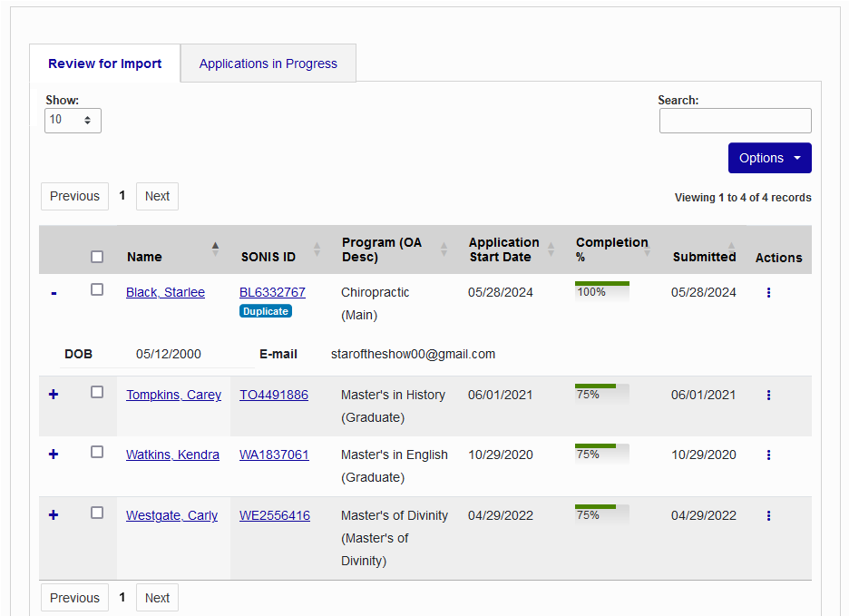Open the Actions menu for Watkins, Kendra
Screen dimensions: 849x616
pos(768,455)
